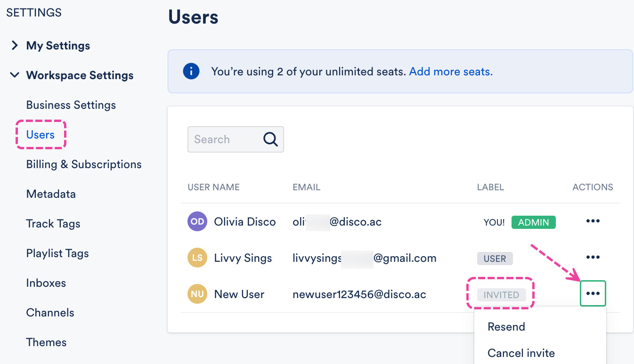This screenshot has height=364, width=634.
Task: Open Billing & Subscriptions settings
Action: (x=84, y=164)
